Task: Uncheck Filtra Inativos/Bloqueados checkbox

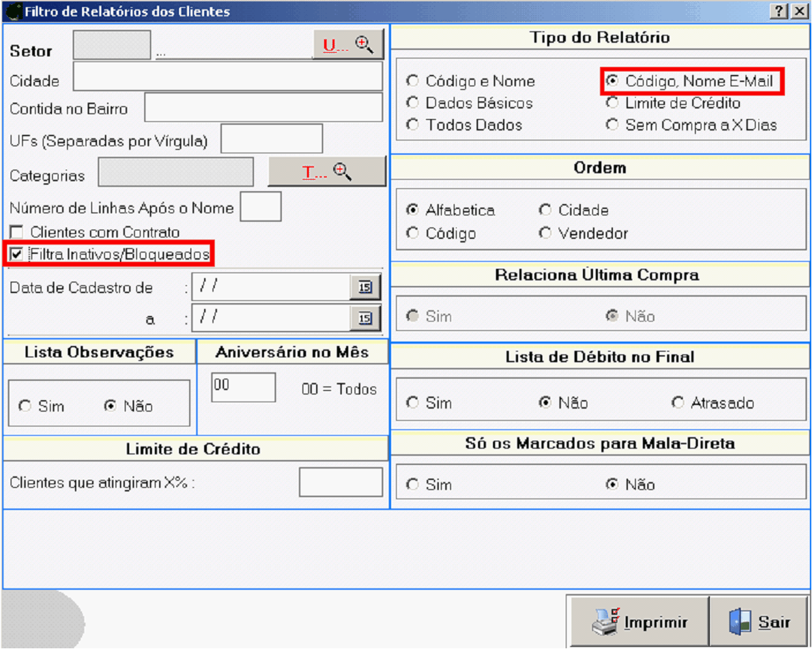Action: [16, 254]
